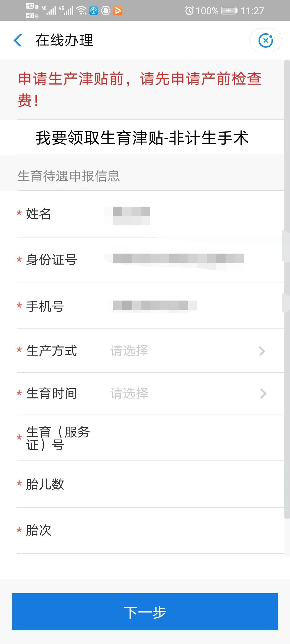Expand the 生育时间 picker chevron

pos(263,394)
